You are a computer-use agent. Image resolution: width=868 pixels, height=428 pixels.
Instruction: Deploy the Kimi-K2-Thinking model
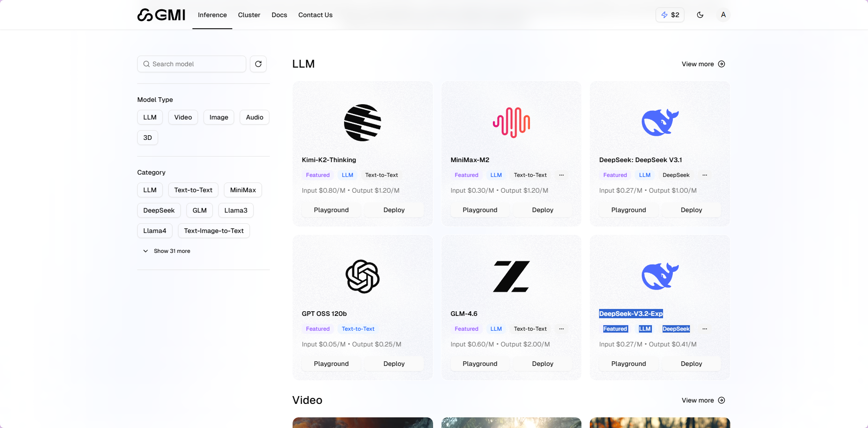pos(394,210)
